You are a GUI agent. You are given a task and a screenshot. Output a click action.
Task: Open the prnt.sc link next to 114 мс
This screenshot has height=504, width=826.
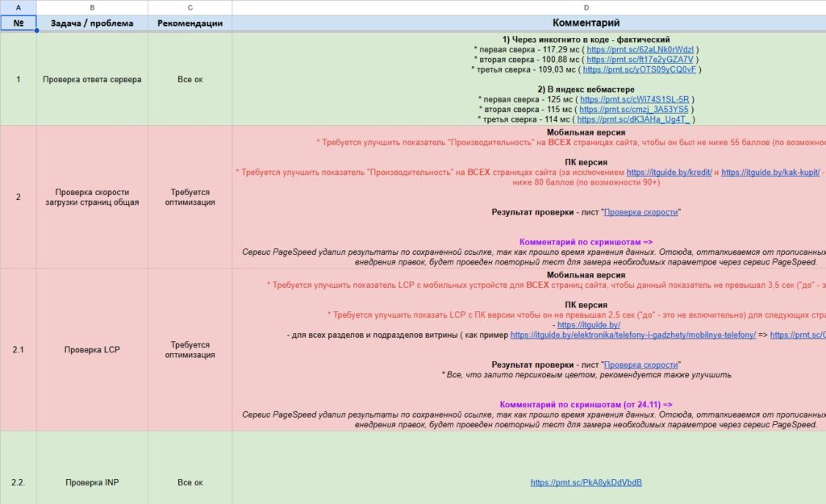632,119
